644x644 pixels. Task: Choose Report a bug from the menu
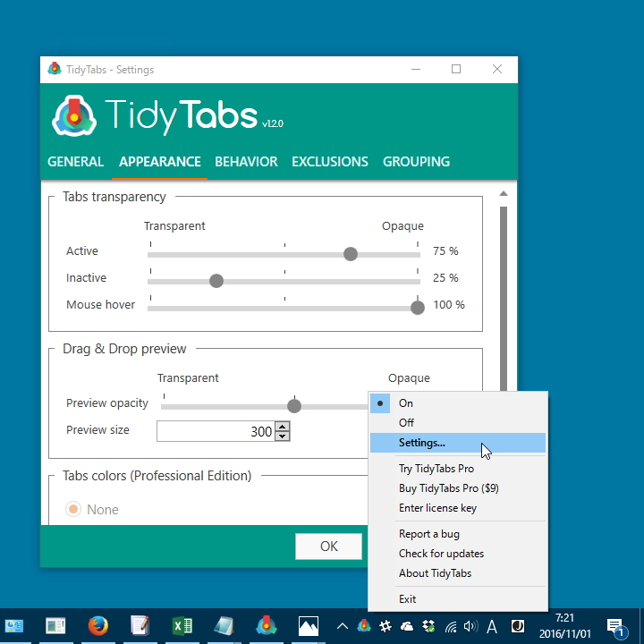pyautogui.click(x=458, y=534)
